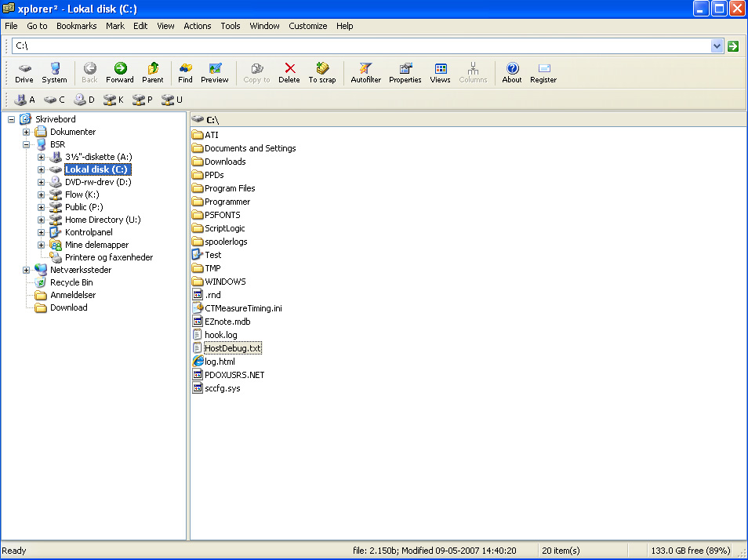Select drive U in drive bar

pyautogui.click(x=172, y=100)
